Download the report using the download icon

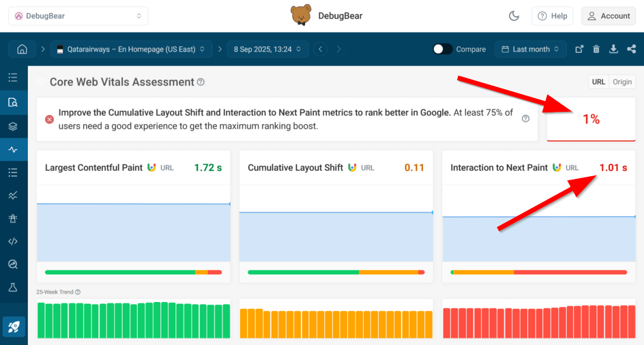[x=613, y=49]
